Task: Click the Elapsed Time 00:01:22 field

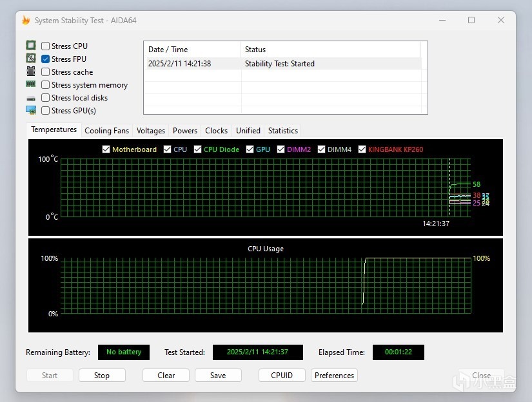Action: [x=399, y=352]
